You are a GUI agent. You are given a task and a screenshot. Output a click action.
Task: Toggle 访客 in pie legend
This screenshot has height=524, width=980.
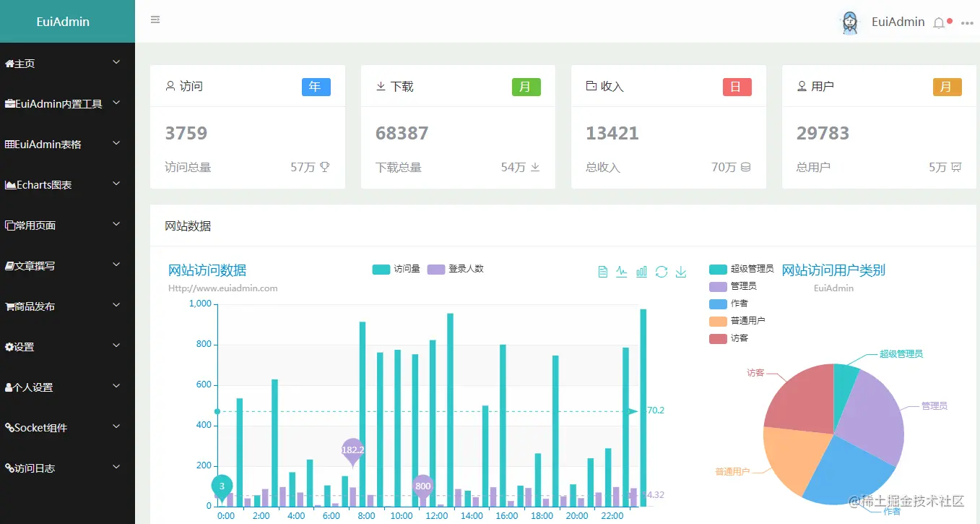(728, 338)
